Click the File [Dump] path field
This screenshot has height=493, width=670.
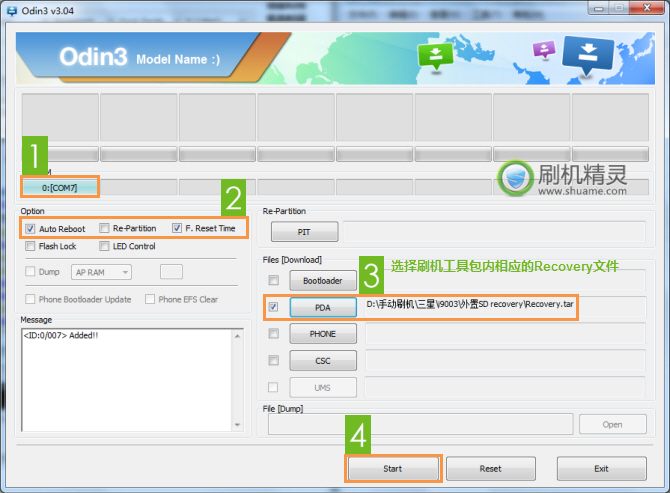point(420,424)
